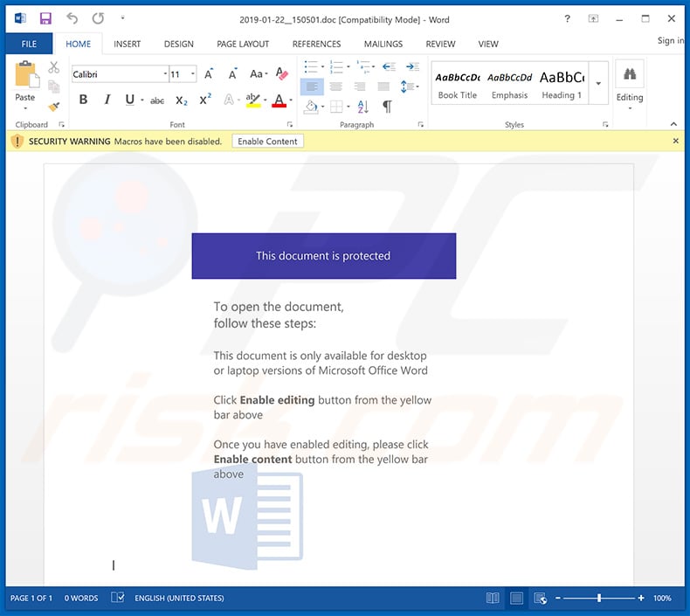Click the 0 WORDS count in status bar
The width and height of the screenshot is (690, 616).
(81, 598)
